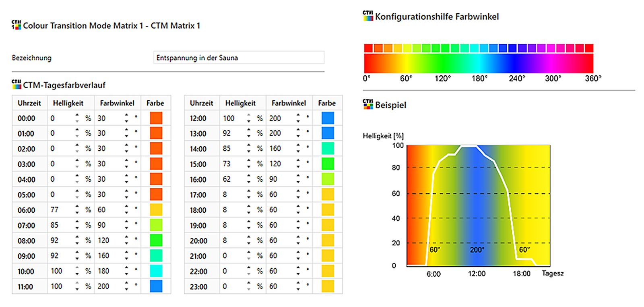
Task: Select the blue colour swatch at 13:00
Action: click(x=328, y=133)
